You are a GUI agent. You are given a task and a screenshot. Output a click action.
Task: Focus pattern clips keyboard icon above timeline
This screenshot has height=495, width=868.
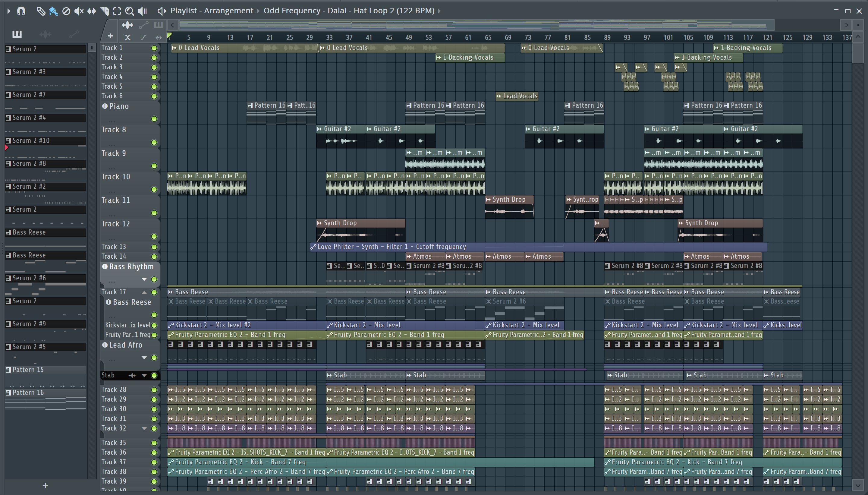point(158,25)
